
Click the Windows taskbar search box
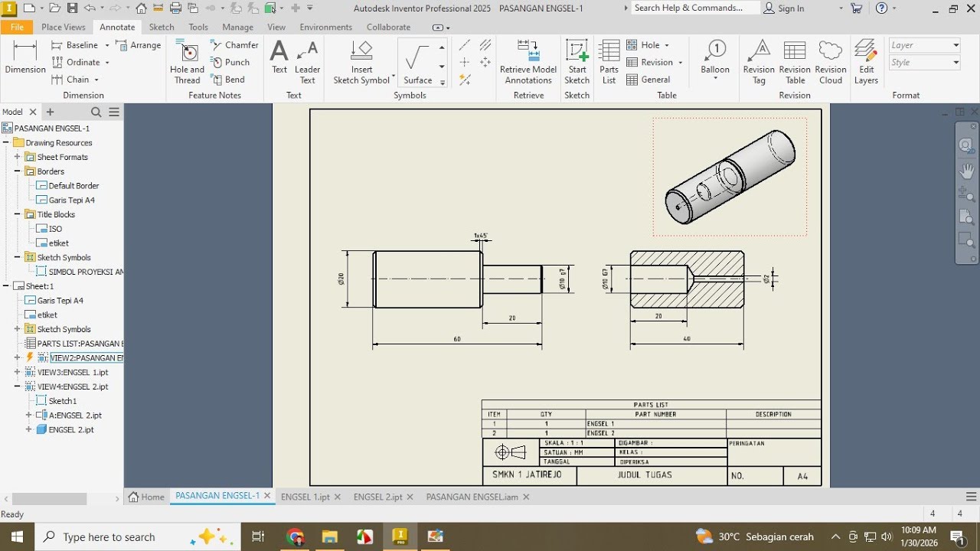point(139,536)
